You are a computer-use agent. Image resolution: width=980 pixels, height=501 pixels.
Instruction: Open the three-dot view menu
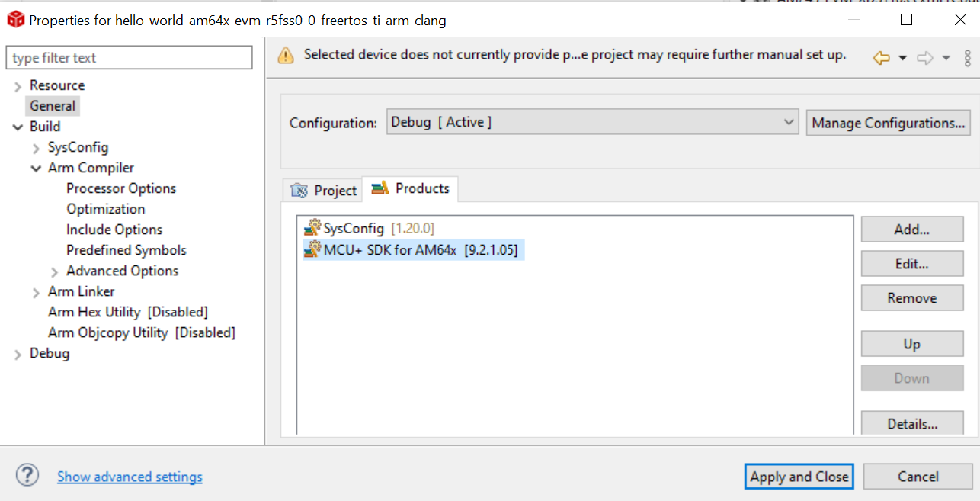968,58
